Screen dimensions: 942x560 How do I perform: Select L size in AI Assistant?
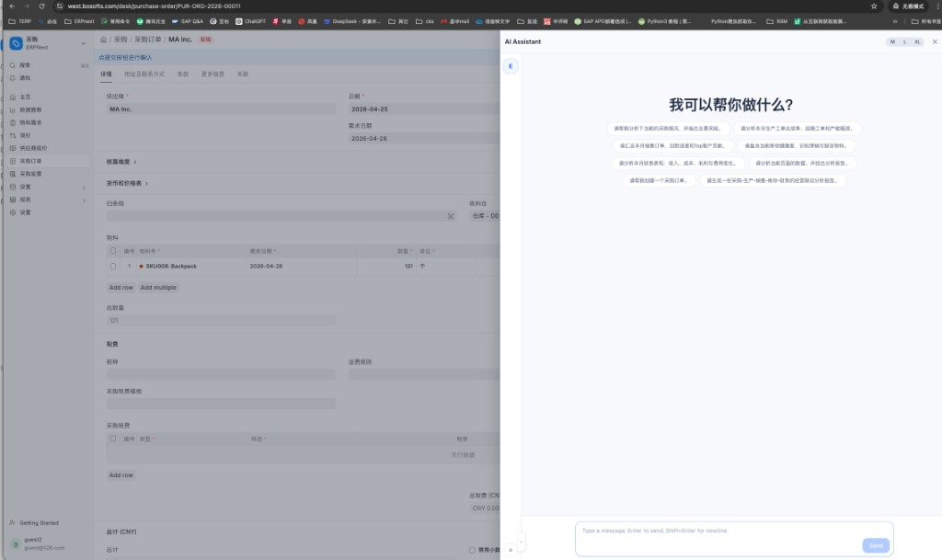pyautogui.click(x=905, y=42)
